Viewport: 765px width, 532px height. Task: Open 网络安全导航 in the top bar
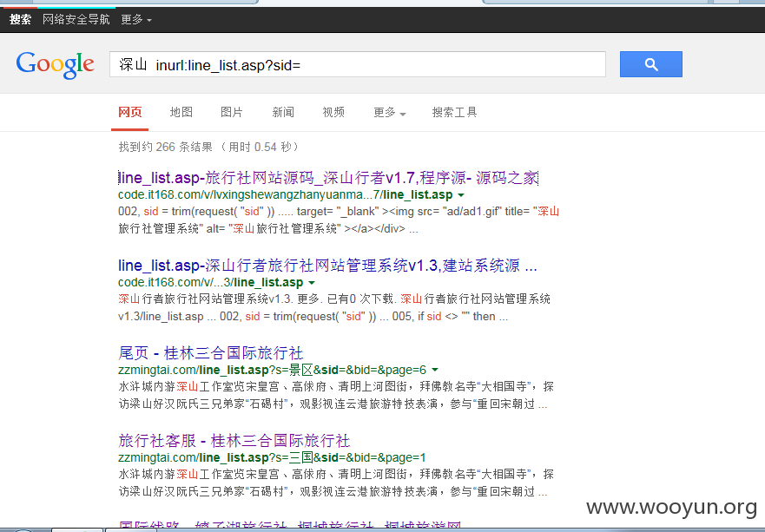click(x=76, y=19)
